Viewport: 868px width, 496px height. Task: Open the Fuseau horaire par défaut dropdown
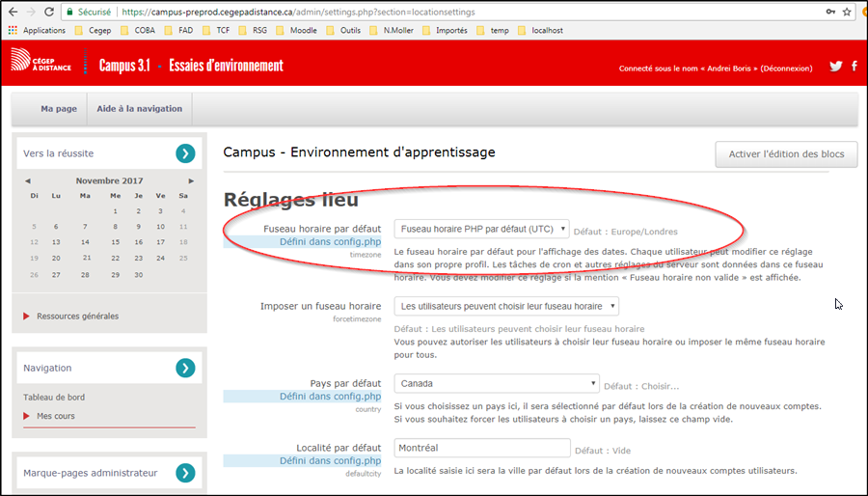pos(481,230)
